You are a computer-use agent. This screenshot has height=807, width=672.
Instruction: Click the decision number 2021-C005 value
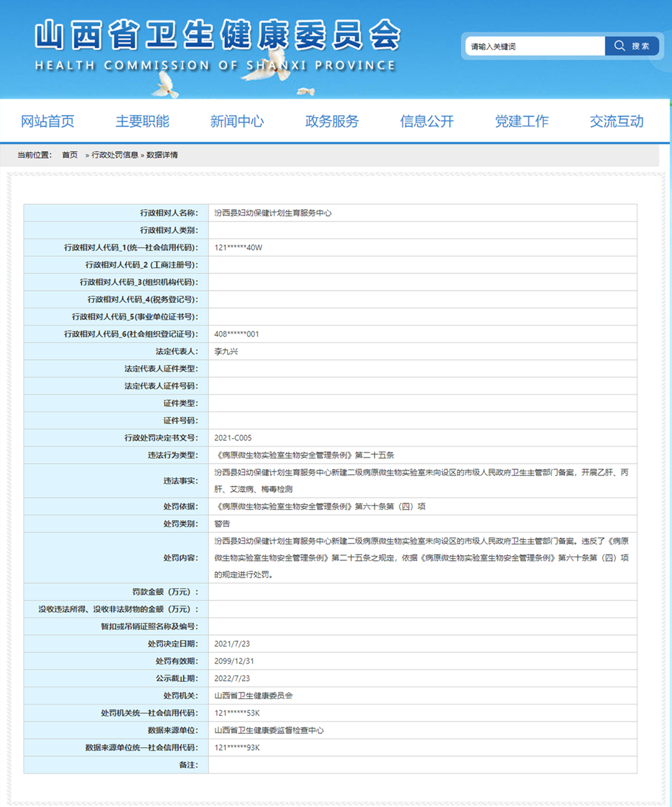point(233,438)
